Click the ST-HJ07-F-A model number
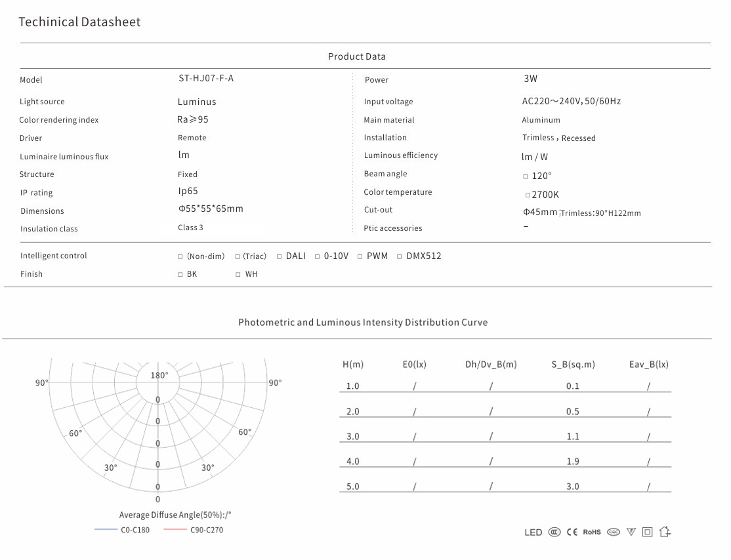 [x=206, y=78]
